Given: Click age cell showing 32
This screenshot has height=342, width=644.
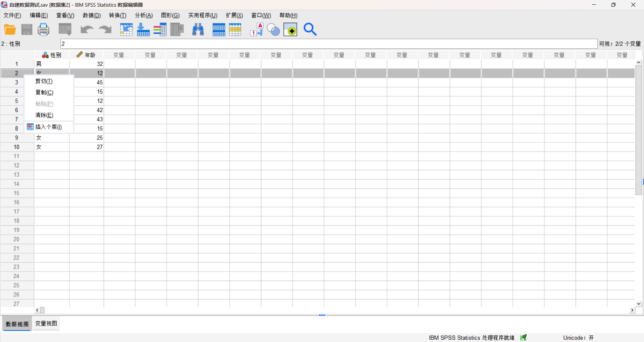Looking at the screenshot, I should point(87,64).
